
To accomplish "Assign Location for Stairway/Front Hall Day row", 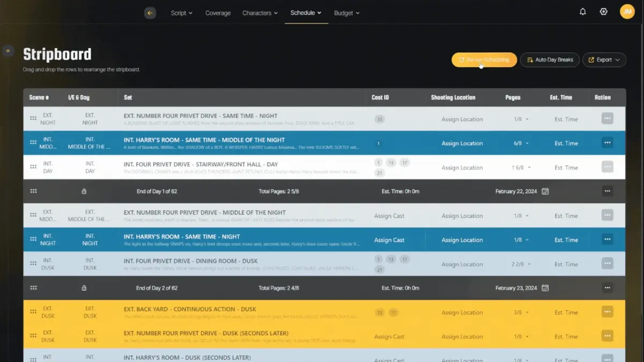I will [462, 167].
